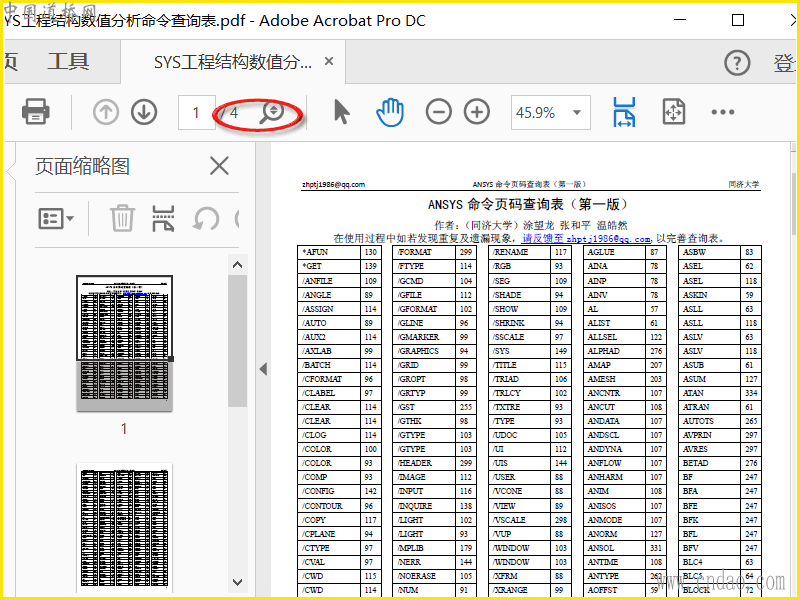Select page 1 thumbnail
The width and height of the screenshot is (800, 600).
tap(124, 343)
